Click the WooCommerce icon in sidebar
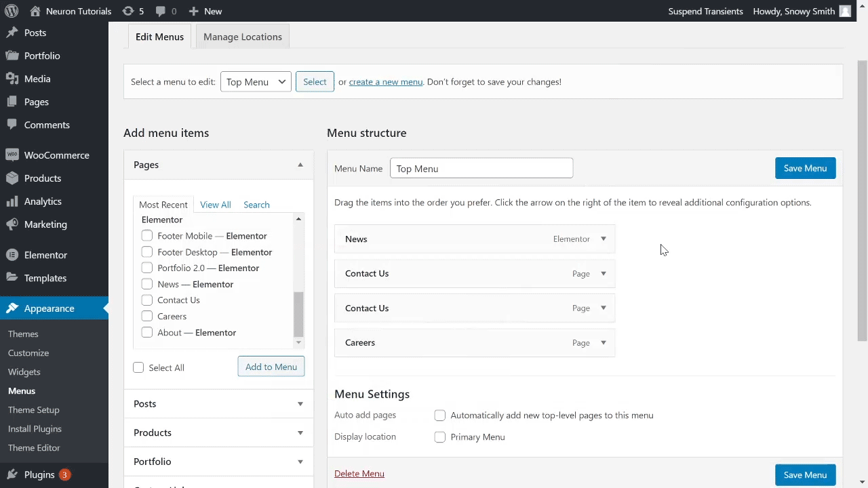 click(12, 155)
